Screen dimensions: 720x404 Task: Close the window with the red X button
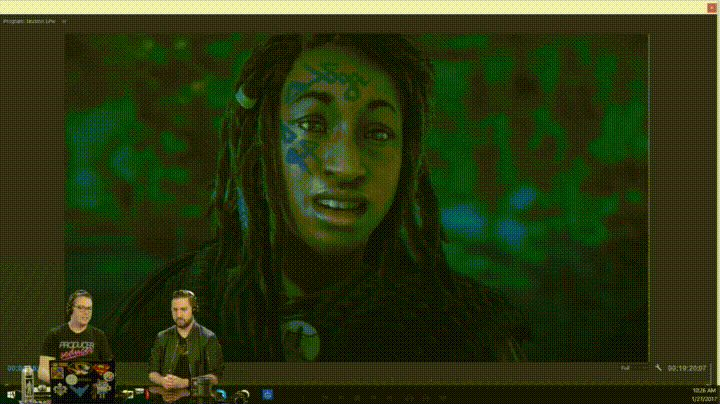(x=712, y=7)
